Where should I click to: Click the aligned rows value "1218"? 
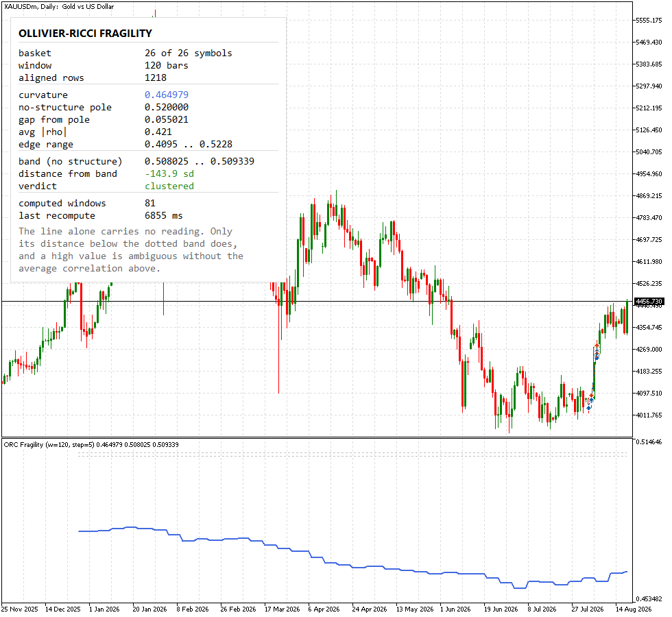pyautogui.click(x=156, y=78)
